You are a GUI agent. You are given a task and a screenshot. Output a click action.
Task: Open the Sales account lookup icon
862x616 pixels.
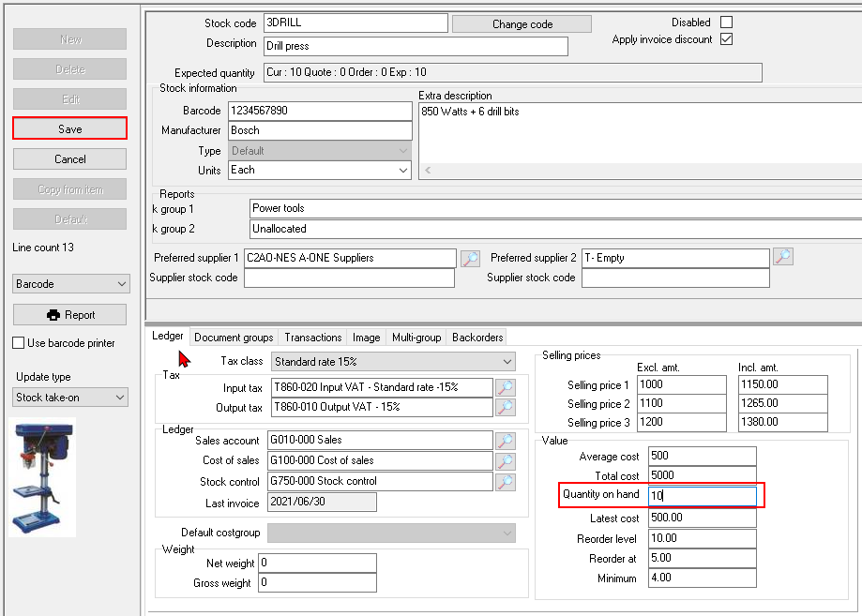pos(505,440)
